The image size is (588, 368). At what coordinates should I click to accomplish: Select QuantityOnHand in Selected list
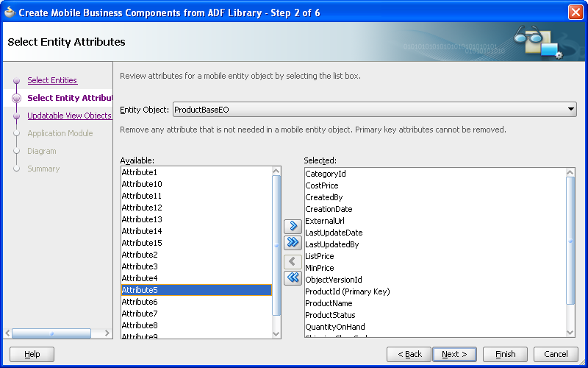click(x=435, y=327)
